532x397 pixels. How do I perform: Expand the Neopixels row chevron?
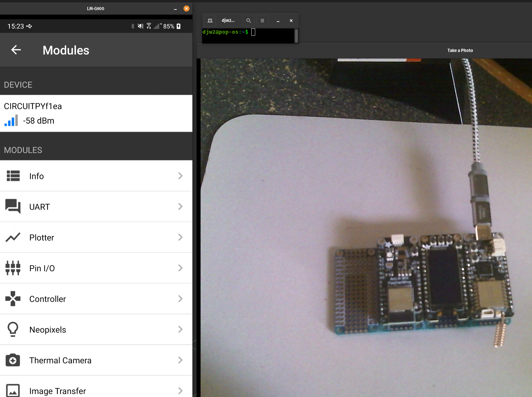click(x=180, y=329)
